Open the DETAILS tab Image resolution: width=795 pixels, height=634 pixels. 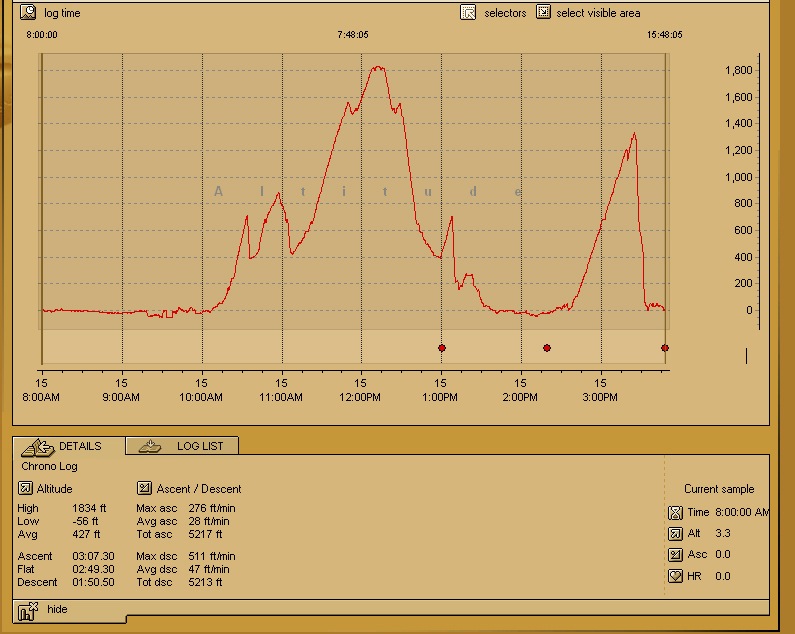click(68, 446)
